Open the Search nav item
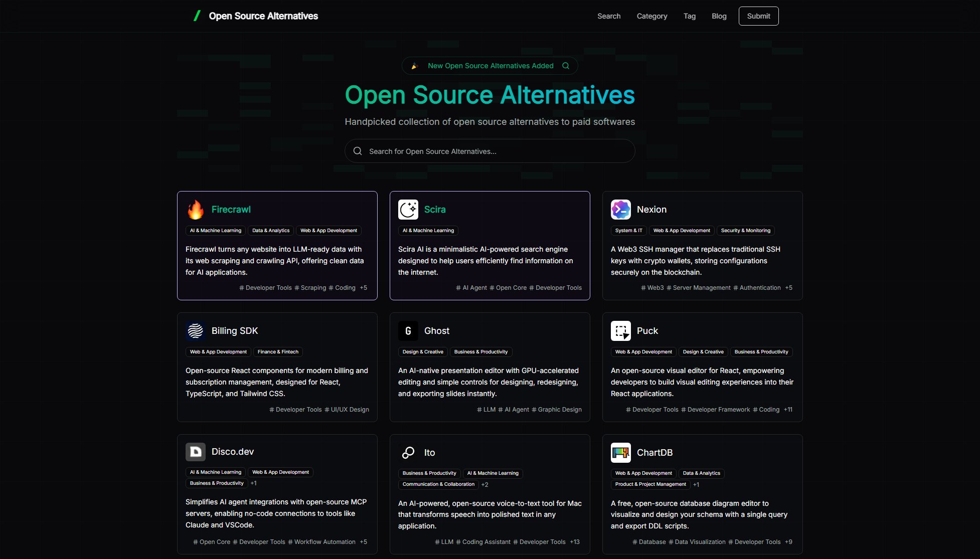 coord(609,16)
